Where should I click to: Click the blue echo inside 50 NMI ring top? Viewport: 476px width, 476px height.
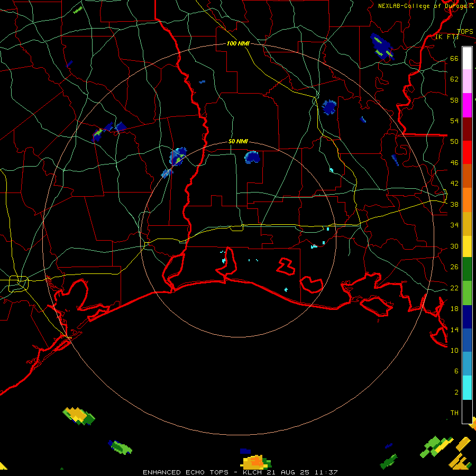(252, 157)
